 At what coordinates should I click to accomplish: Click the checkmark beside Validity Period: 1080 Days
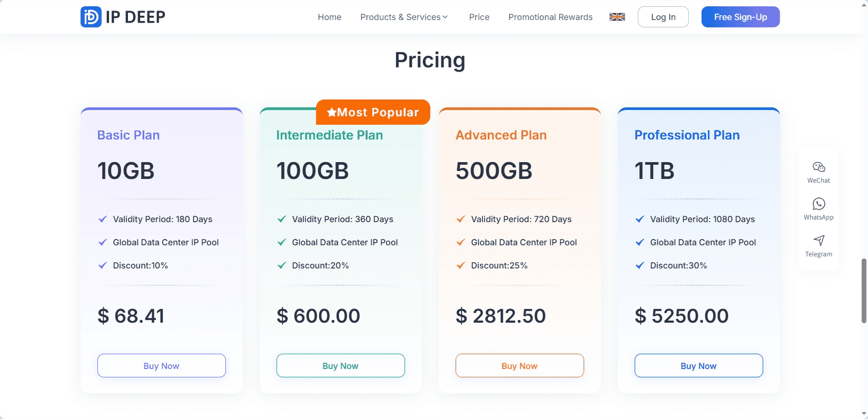point(639,219)
